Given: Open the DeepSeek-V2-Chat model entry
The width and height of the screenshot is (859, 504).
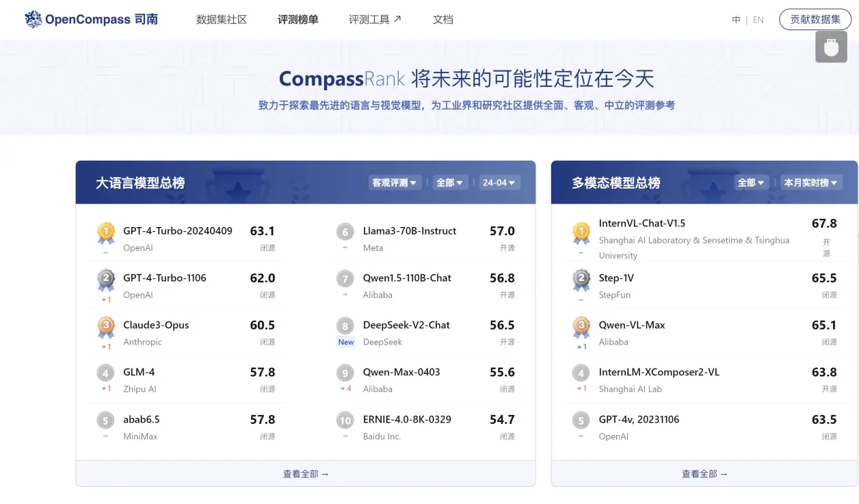Looking at the screenshot, I should click(406, 325).
